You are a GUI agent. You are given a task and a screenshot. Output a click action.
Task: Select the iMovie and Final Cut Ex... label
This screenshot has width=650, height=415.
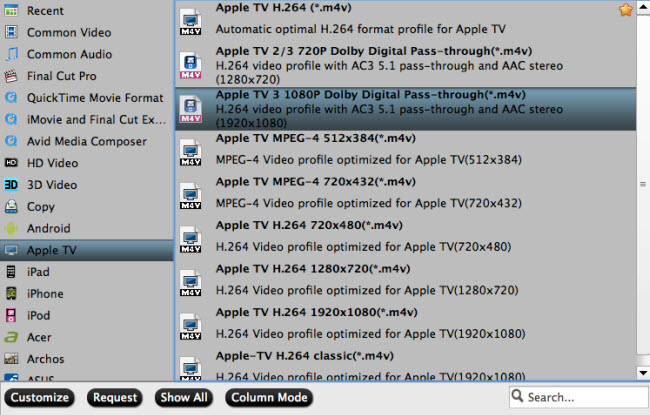tap(96, 119)
